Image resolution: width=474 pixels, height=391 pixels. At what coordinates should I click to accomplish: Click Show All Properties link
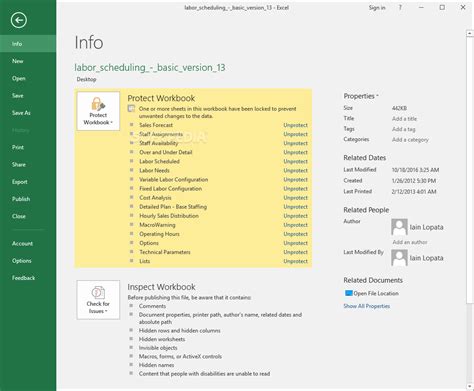point(366,306)
